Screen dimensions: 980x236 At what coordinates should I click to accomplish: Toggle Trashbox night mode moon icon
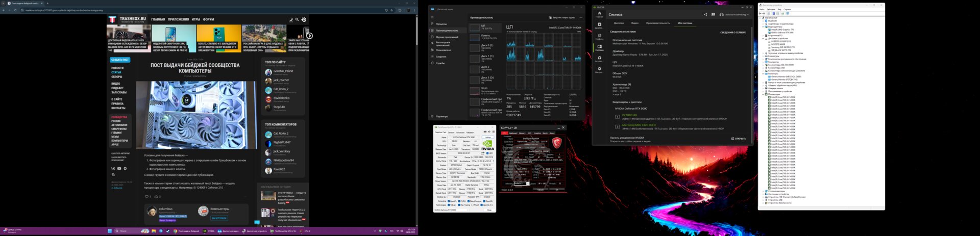[291, 20]
